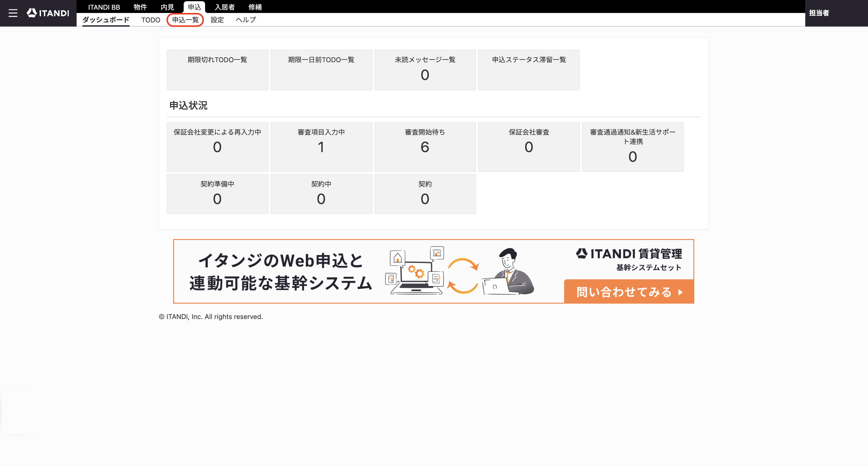Click the 申込状況 section heading
Image resolution: width=868 pixels, height=466 pixels.
coord(188,106)
